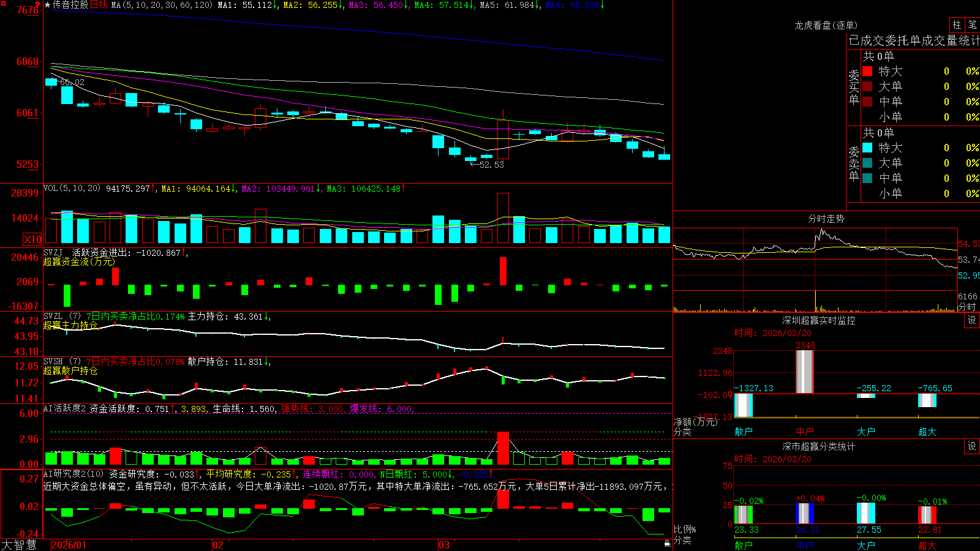Select the 超大 category in 深市超赢分类统计

click(x=927, y=545)
